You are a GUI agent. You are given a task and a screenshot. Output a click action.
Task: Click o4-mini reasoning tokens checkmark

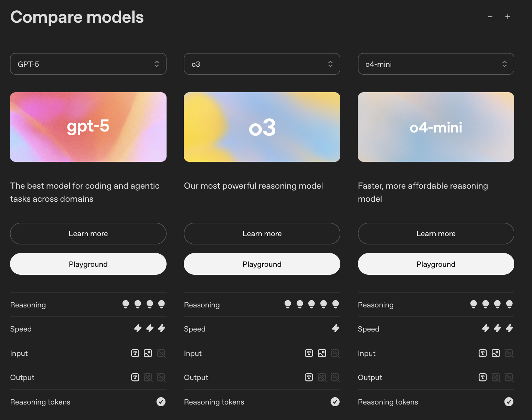(509, 402)
